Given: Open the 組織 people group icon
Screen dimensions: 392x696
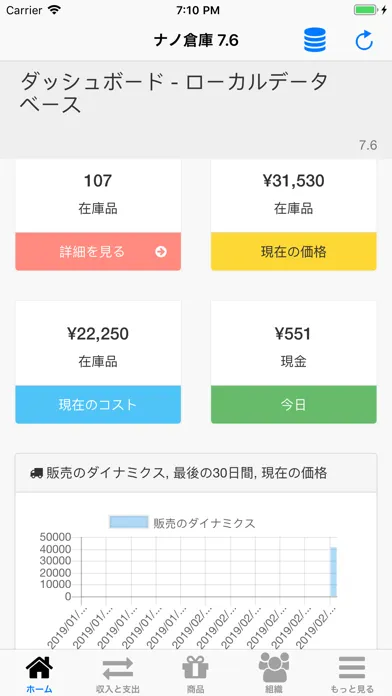Looking at the screenshot, I should pyautogui.click(x=274, y=667).
